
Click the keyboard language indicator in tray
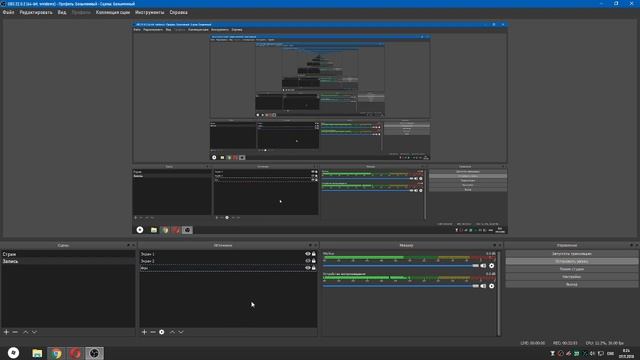pos(610,353)
